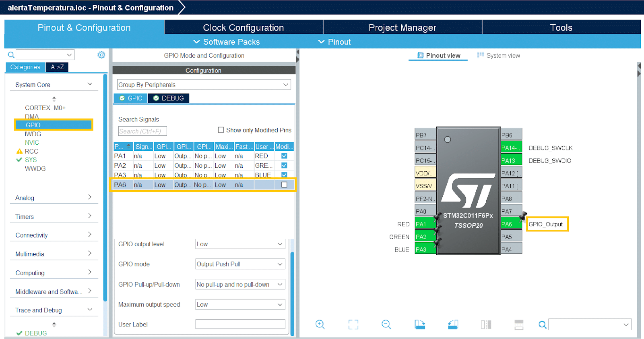Check the Modified box for PA6 row
The image size is (644, 339).
click(x=284, y=185)
